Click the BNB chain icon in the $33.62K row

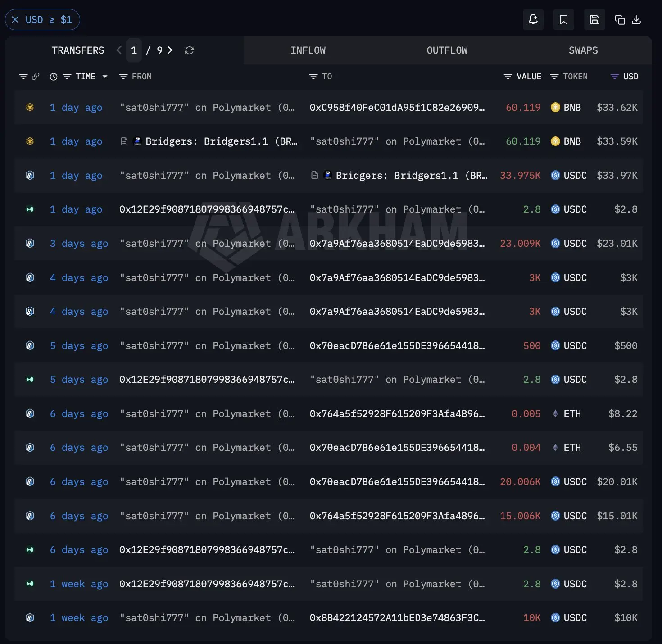pyautogui.click(x=30, y=108)
